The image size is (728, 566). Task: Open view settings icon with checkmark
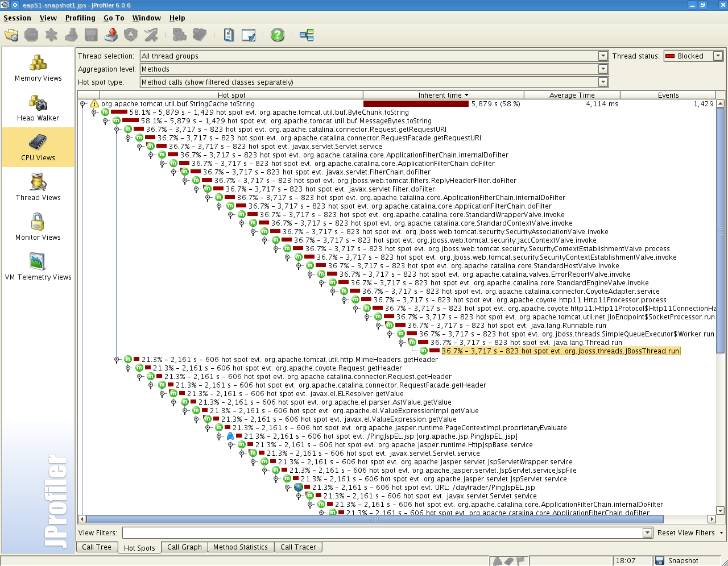pos(249,35)
